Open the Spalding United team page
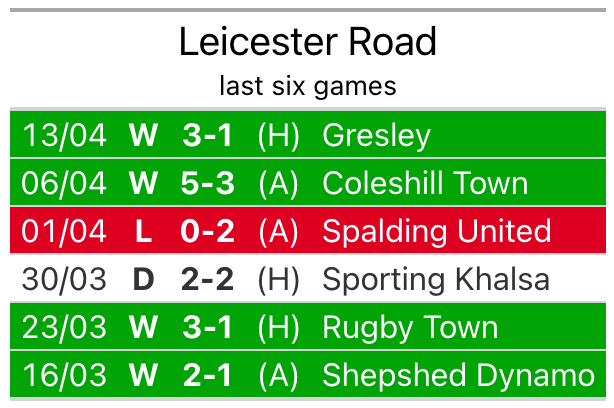 [436, 231]
